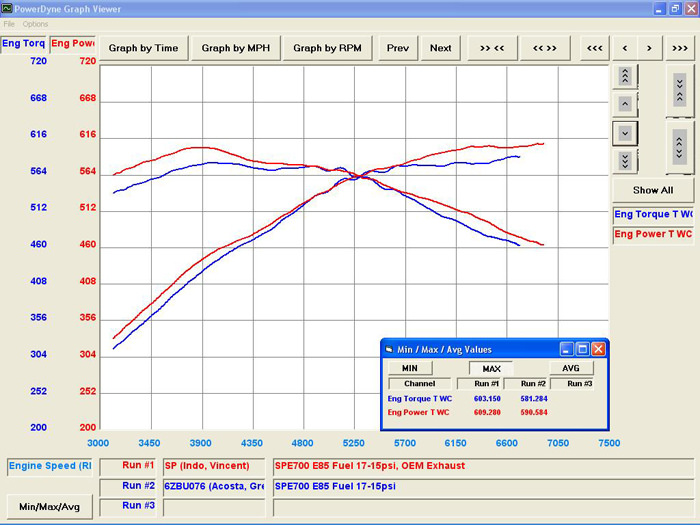Open the File menu
The width and height of the screenshot is (700, 525).
tap(9, 24)
